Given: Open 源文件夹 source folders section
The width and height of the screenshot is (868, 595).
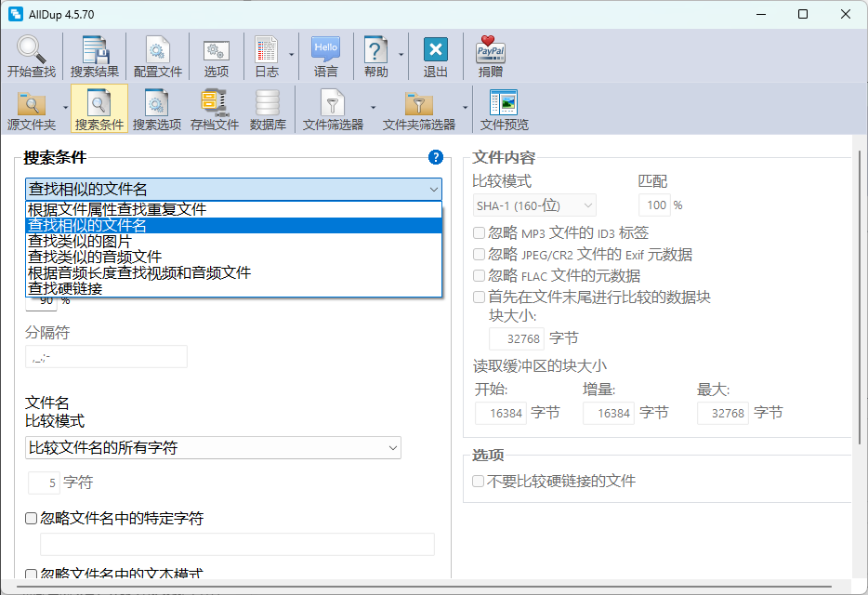Looking at the screenshot, I should 32,109.
